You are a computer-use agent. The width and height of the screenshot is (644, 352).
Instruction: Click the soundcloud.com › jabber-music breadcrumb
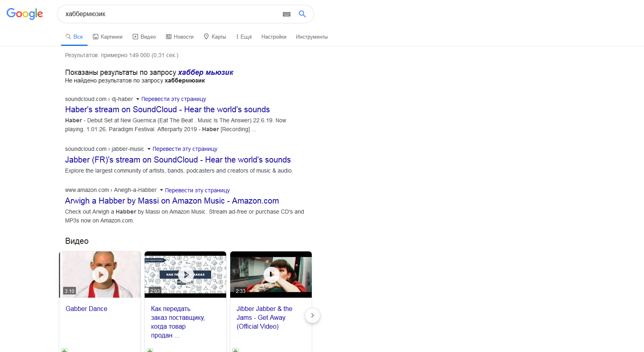click(104, 149)
